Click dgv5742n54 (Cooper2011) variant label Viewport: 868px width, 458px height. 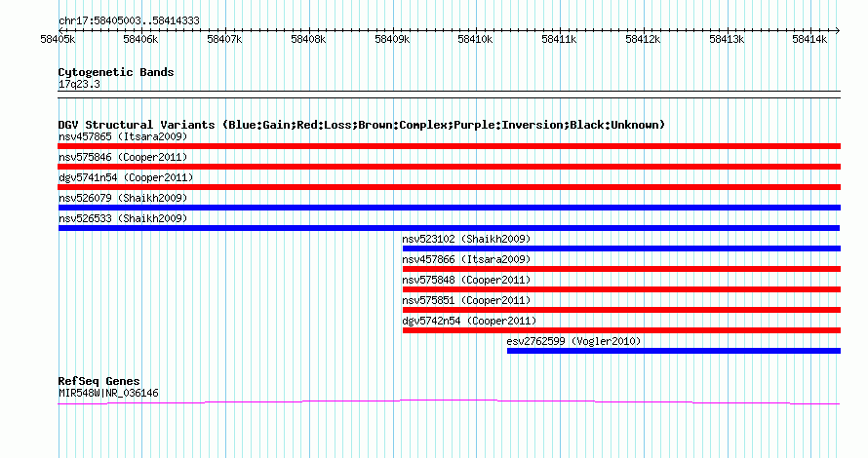(469, 321)
